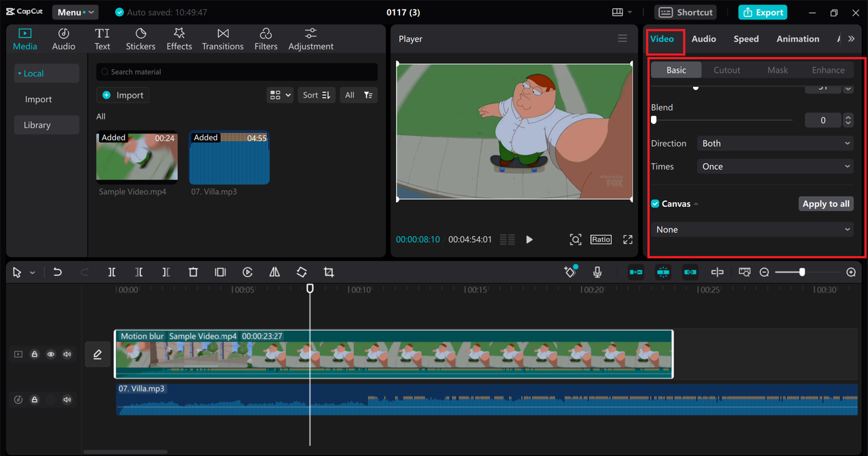The width and height of the screenshot is (868, 456).
Task: Open the Direction dropdown
Action: [775, 143]
